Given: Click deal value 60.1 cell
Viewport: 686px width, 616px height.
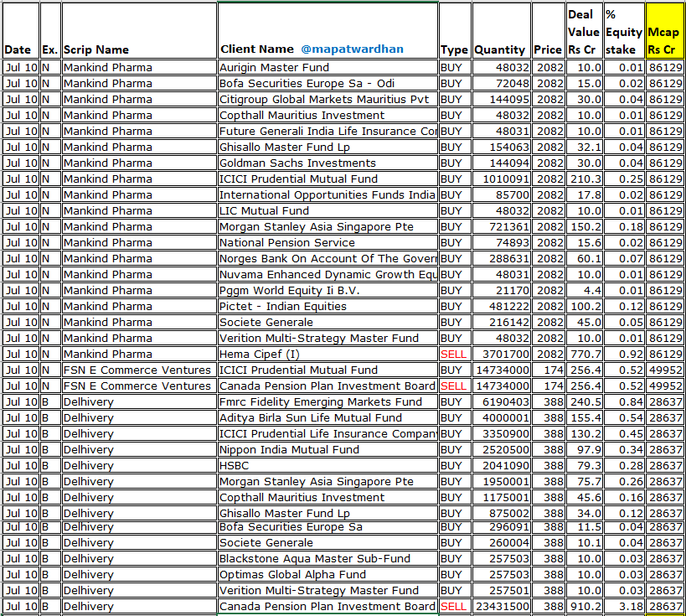Looking at the screenshot, I should click(x=584, y=258).
